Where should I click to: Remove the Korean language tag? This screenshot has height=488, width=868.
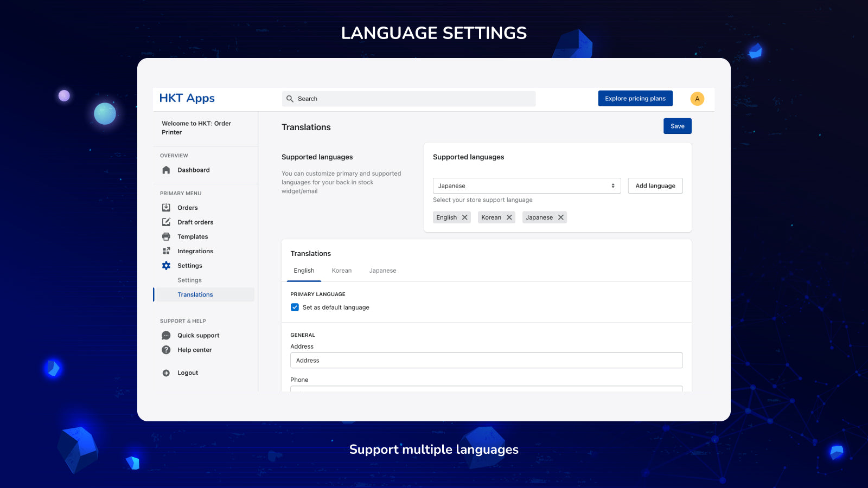pyautogui.click(x=509, y=217)
